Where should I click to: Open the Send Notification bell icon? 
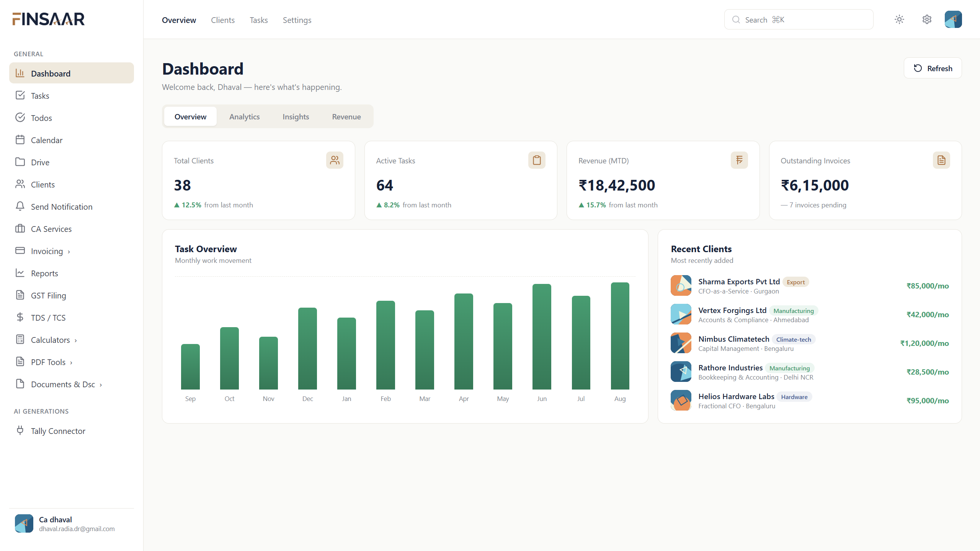pyautogui.click(x=20, y=206)
